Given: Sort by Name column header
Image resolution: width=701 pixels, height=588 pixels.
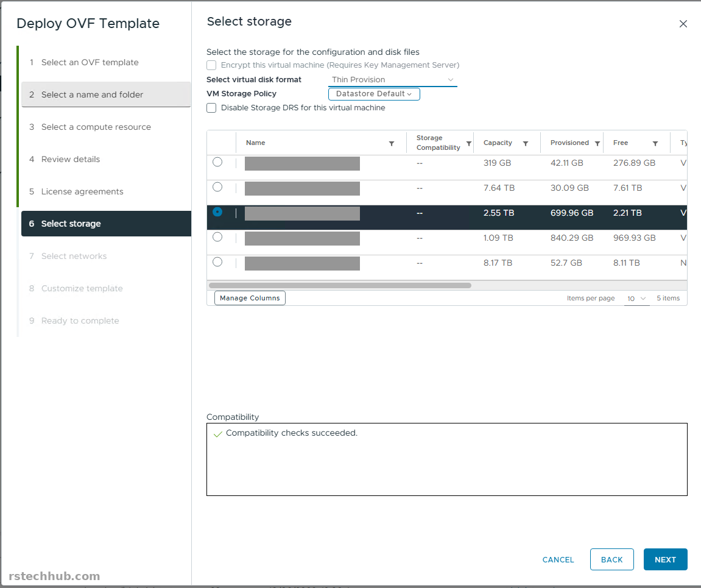Looking at the screenshot, I should click(x=255, y=143).
